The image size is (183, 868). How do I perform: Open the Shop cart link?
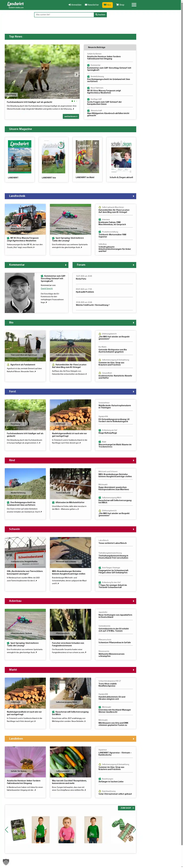(x=120, y=5)
